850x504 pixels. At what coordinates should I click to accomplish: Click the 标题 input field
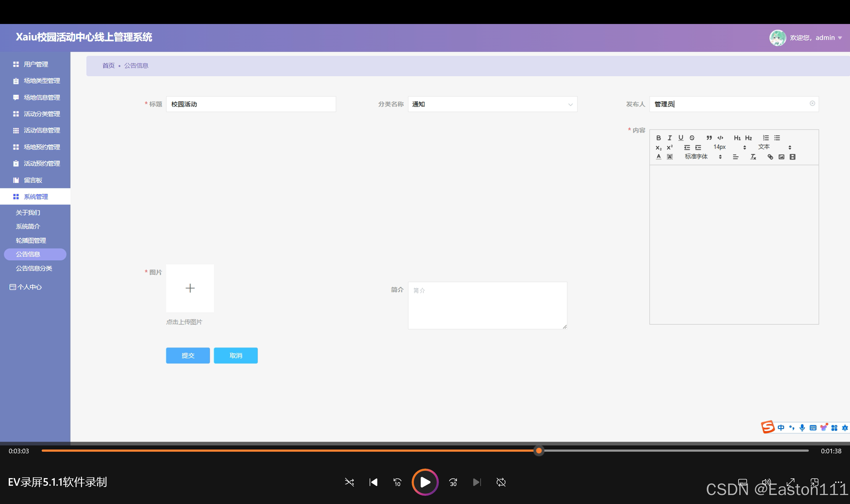point(251,104)
